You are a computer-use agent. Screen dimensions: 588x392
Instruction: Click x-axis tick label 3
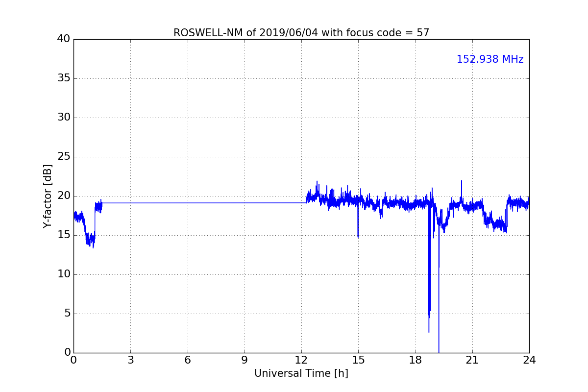pyautogui.click(x=130, y=360)
